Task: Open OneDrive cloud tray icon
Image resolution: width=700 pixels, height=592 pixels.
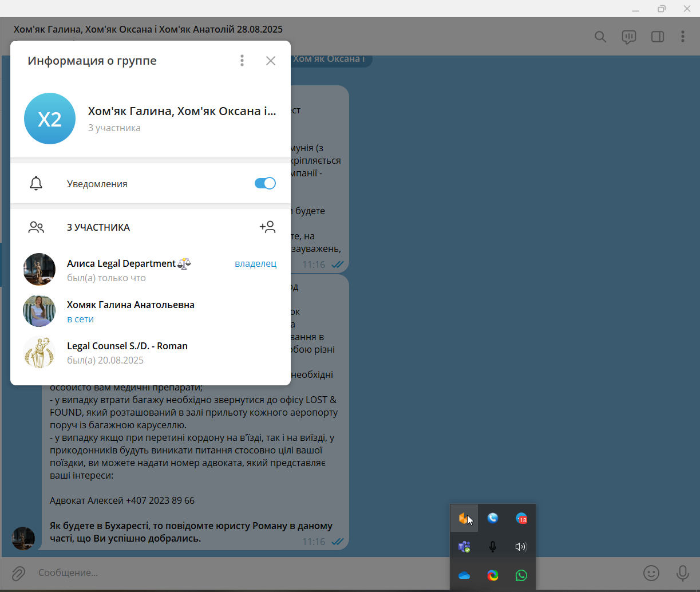Action: coord(464,575)
